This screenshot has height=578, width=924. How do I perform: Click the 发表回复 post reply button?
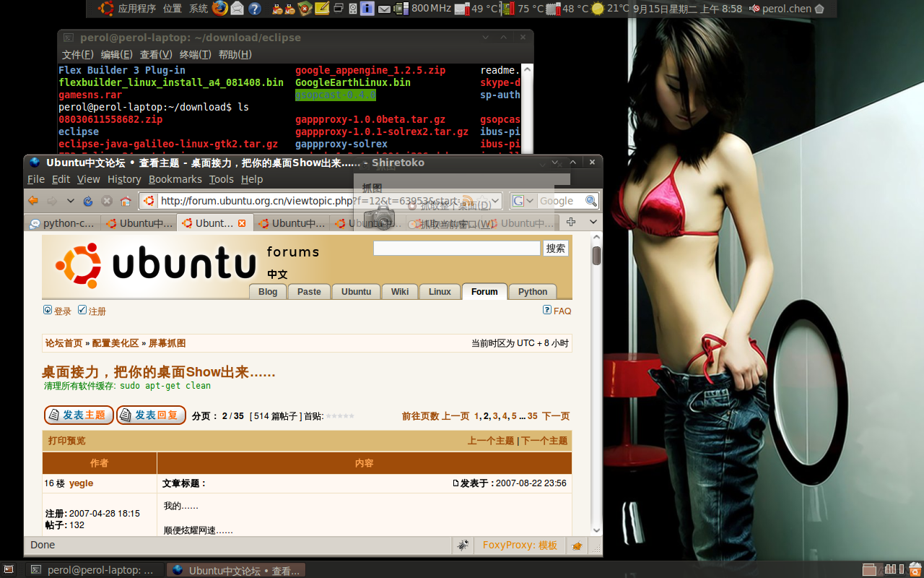151,415
